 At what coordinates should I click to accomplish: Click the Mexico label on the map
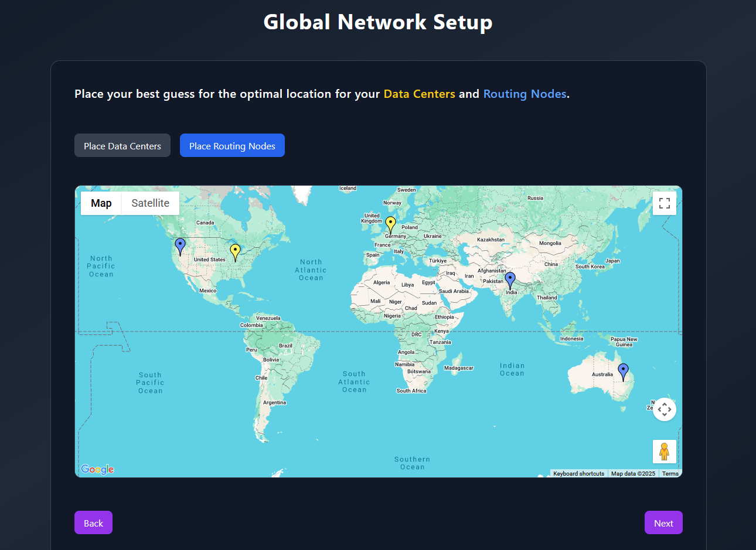[x=207, y=291]
